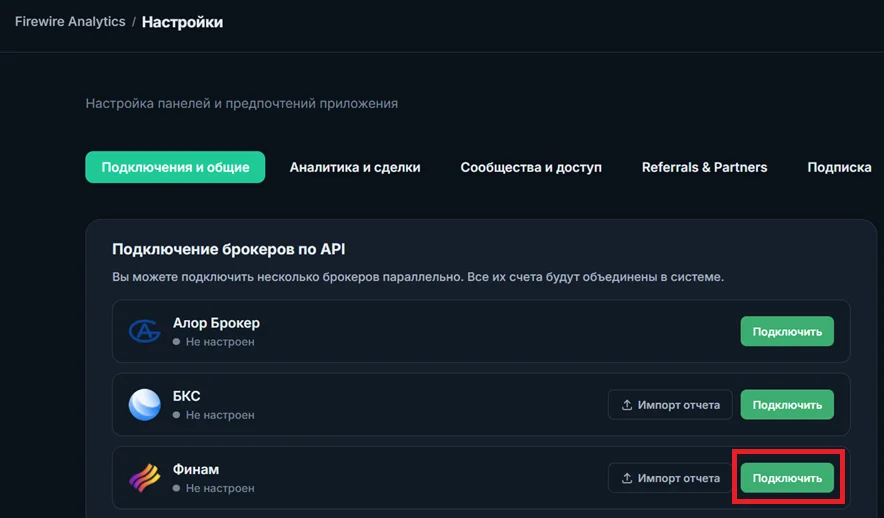This screenshot has height=518, width=884.
Task: Select the Подписка tab
Action: [839, 167]
